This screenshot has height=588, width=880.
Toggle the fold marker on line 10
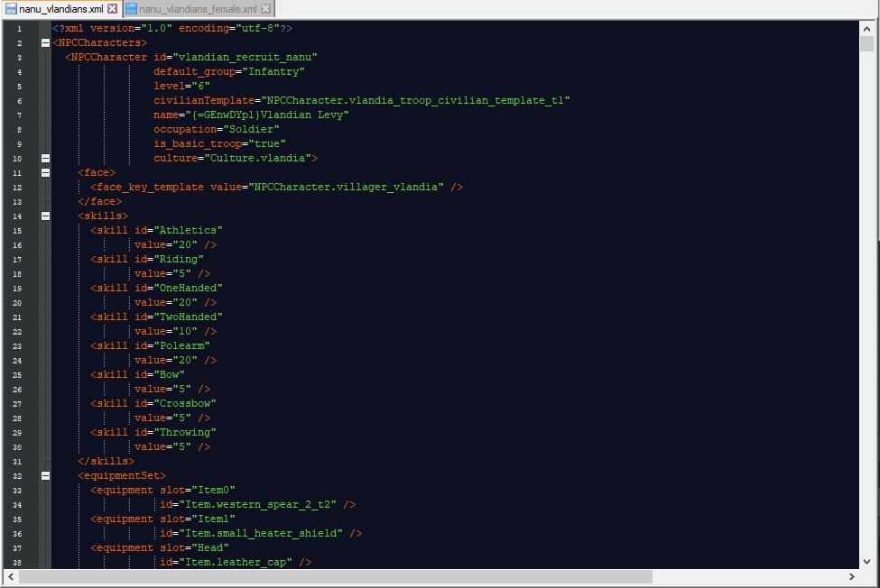click(45, 158)
